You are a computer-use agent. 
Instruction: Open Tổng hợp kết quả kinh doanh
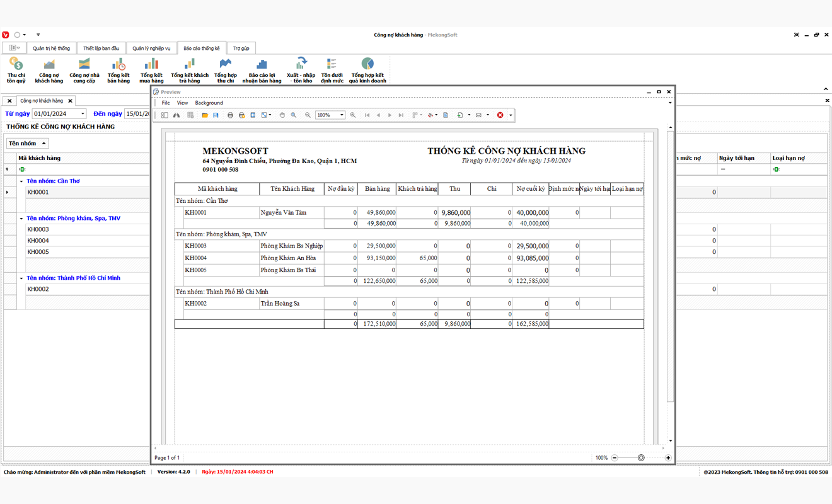click(367, 70)
